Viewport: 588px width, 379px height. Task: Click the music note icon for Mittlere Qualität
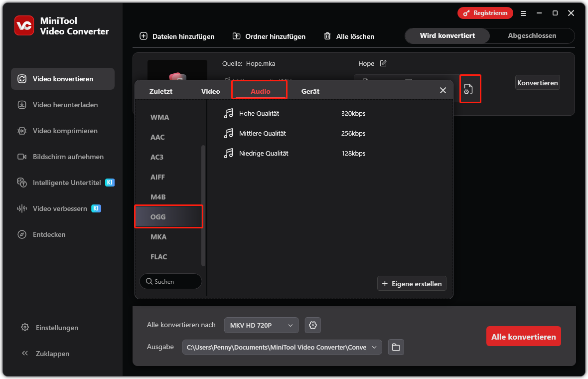[228, 133]
